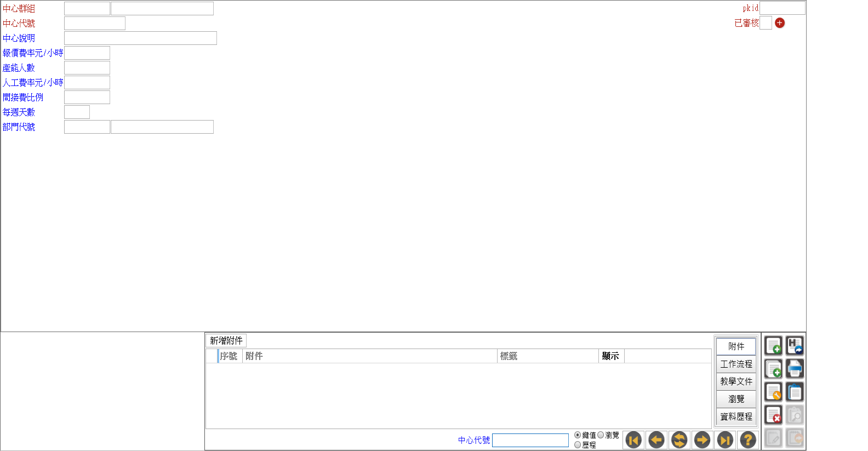Toggle the 已審核 checkbox
This screenshot has width=868, height=451.
tap(766, 23)
